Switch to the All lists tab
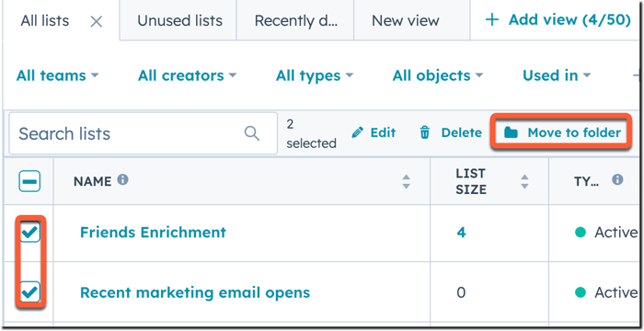The height and width of the screenshot is (331, 644). point(45,20)
